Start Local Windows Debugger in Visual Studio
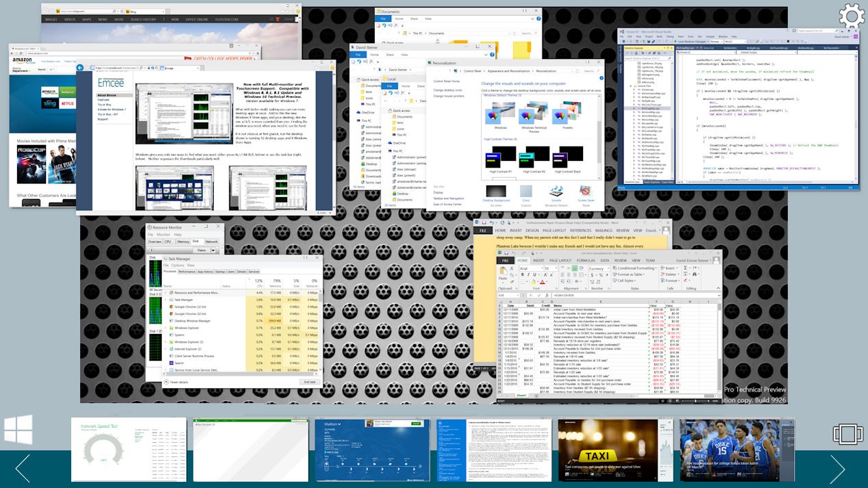The width and height of the screenshot is (868, 488). tap(692, 42)
